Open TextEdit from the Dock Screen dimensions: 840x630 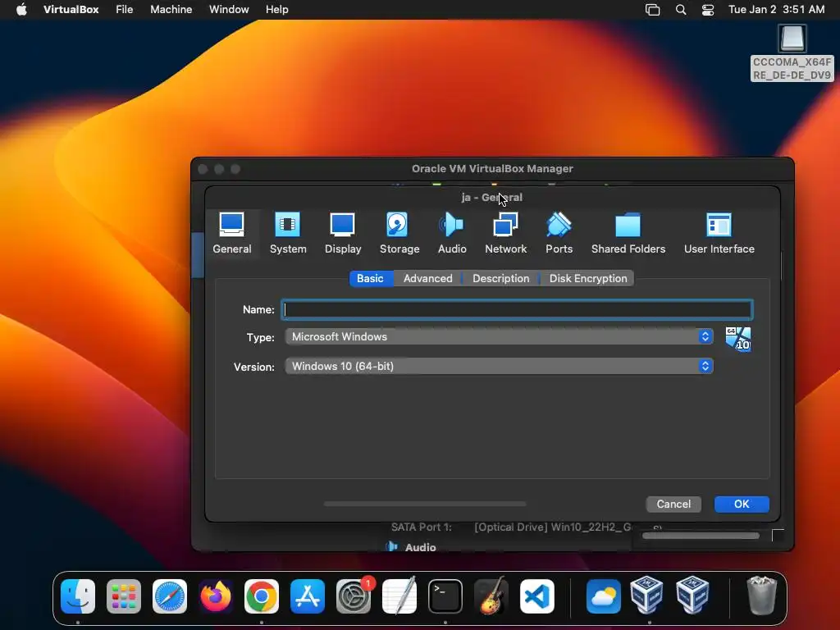point(399,596)
